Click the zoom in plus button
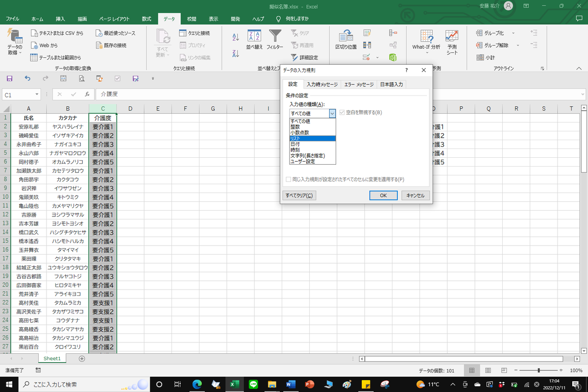This screenshot has width=588, height=392. 562,371
